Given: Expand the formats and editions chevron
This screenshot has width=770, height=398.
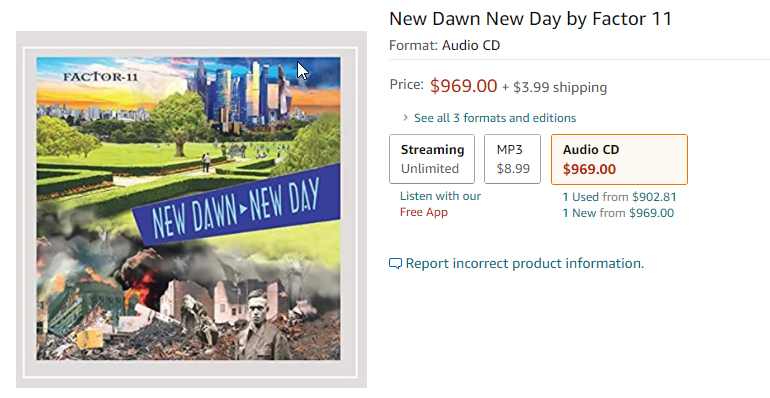Looking at the screenshot, I should (405, 118).
